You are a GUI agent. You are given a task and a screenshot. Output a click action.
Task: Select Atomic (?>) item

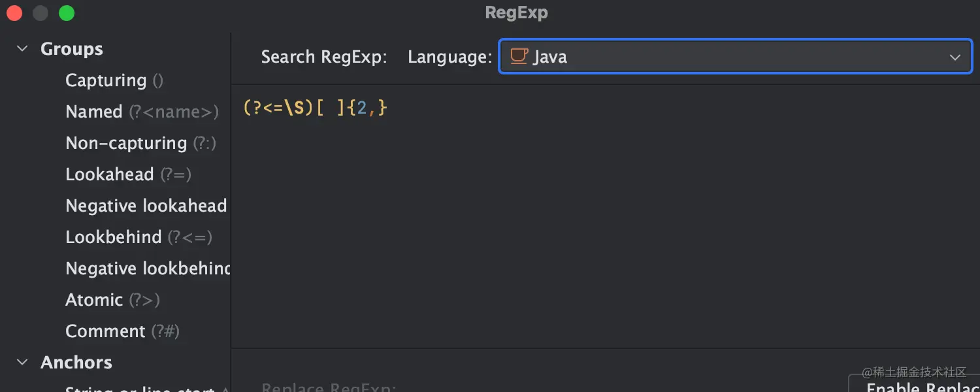pyautogui.click(x=112, y=300)
